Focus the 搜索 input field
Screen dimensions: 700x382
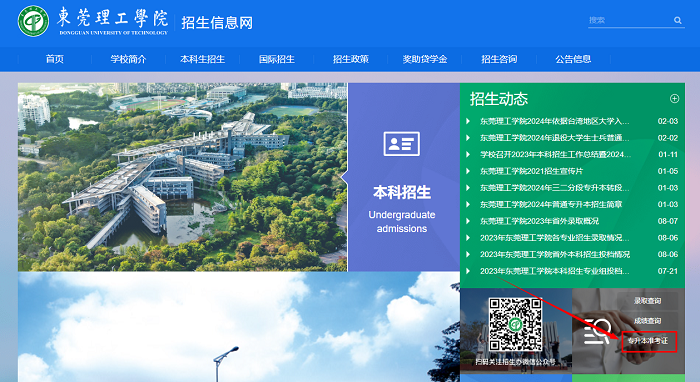point(629,20)
